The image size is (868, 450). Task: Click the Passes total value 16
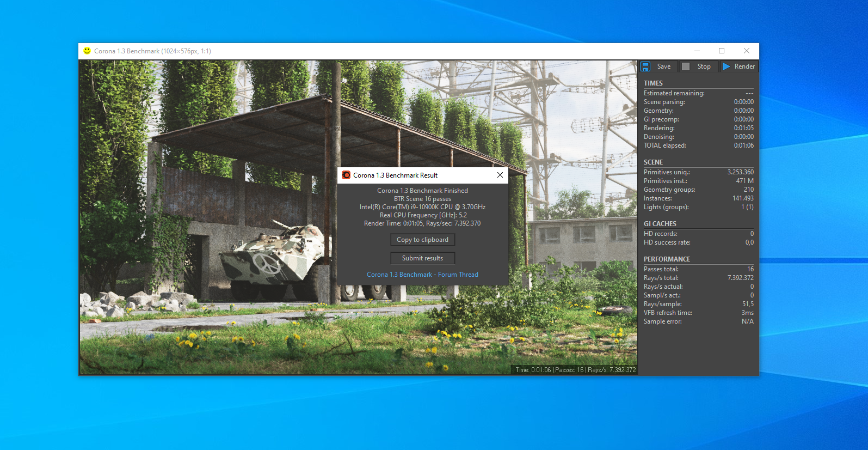point(750,269)
